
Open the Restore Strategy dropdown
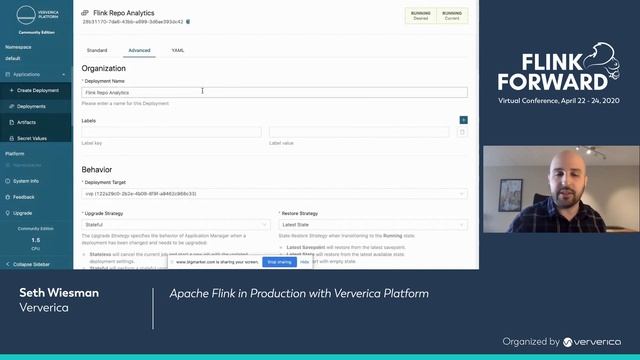point(373,224)
